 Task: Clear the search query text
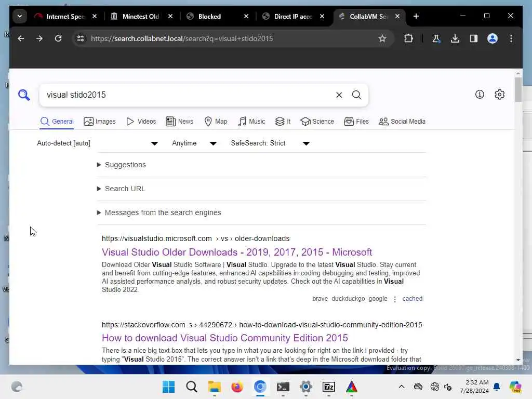pos(339,95)
